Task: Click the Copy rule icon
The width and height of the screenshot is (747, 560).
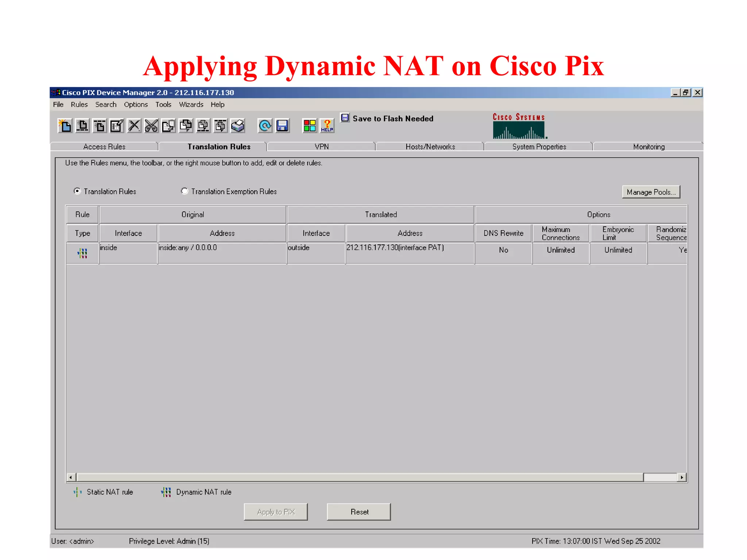Action: (x=169, y=126)
